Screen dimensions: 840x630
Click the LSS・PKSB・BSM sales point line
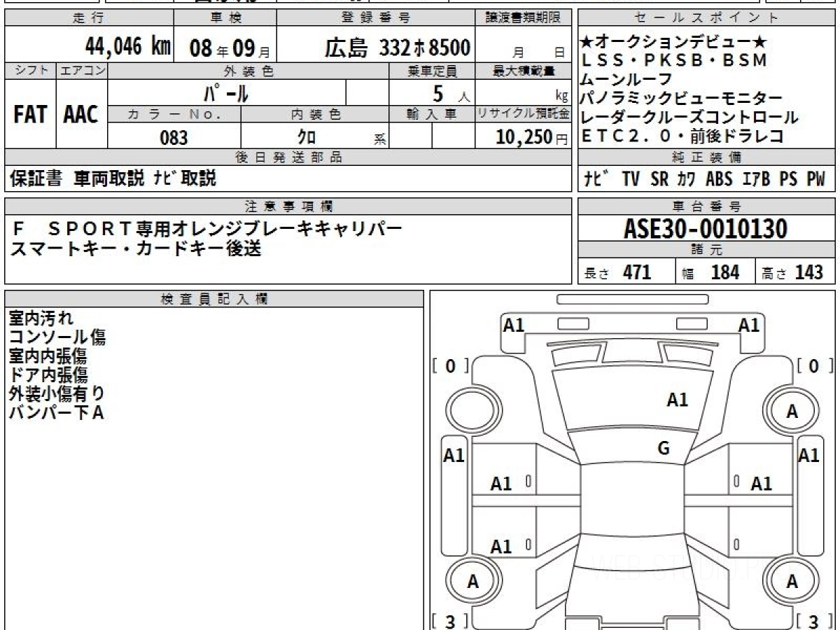675,61
